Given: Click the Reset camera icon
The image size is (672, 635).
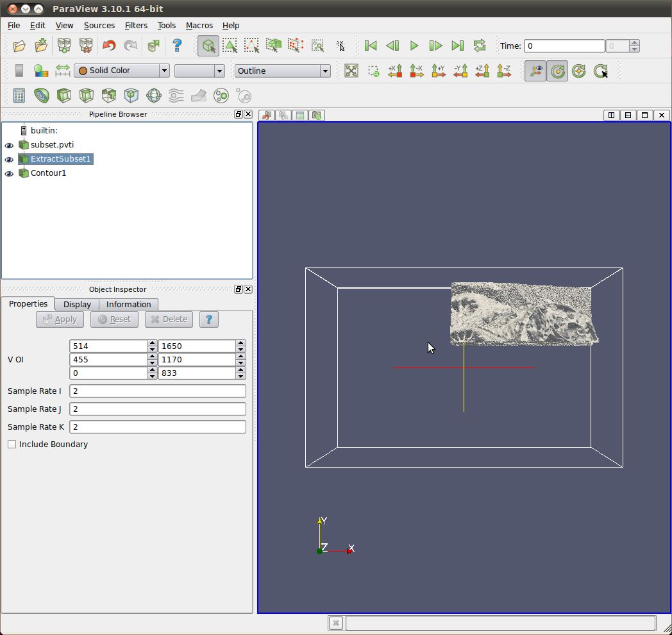Looking at the screenshot, I should 351,71.
